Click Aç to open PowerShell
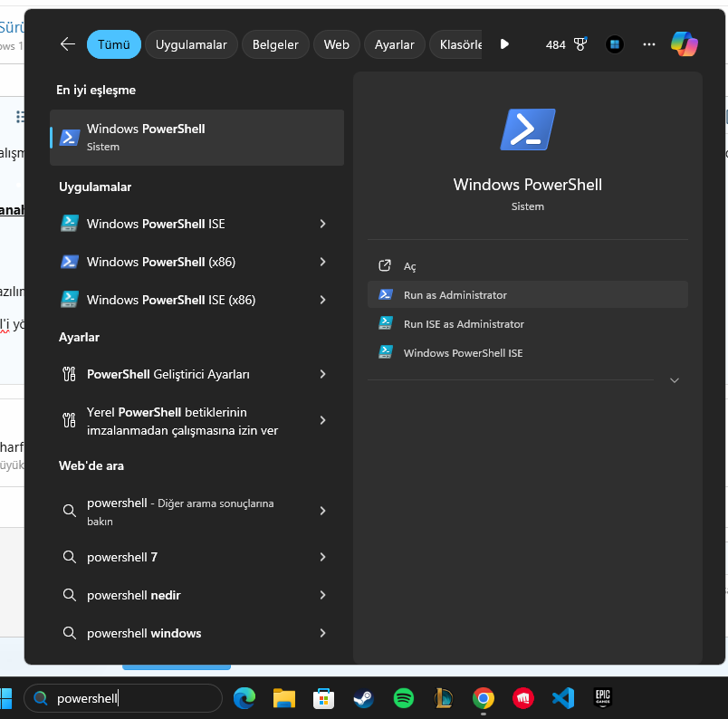Image resolution: width=728 pixels, height=719 pixels. [x=528, y=266]
